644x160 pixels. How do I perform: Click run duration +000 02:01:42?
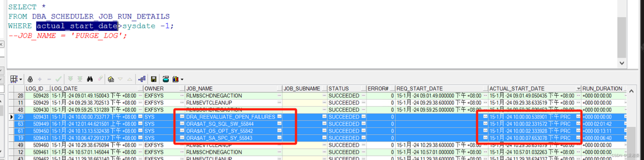(597, 124)
